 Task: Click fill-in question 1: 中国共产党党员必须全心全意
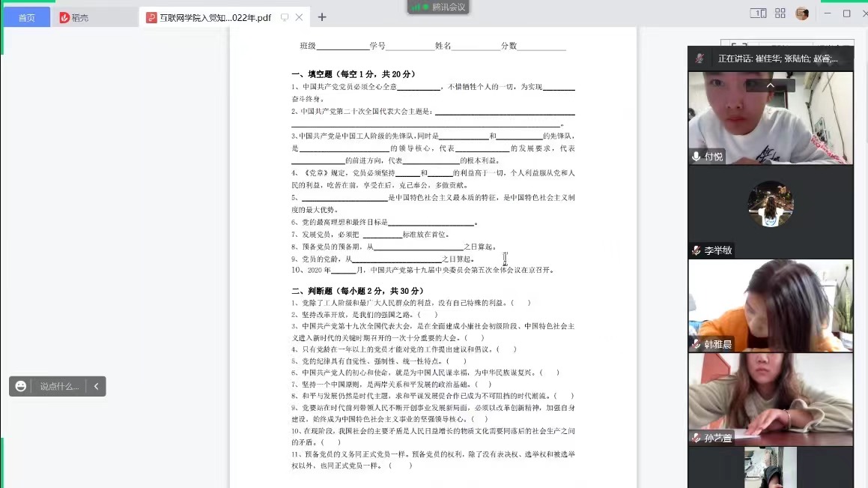click(433, 92)
